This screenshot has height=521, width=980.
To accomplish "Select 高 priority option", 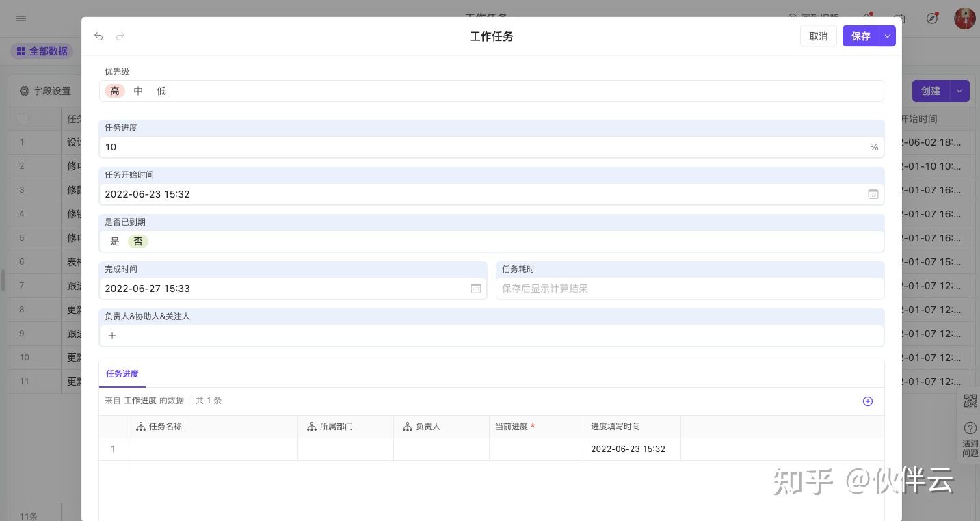I will coord(115,91).
